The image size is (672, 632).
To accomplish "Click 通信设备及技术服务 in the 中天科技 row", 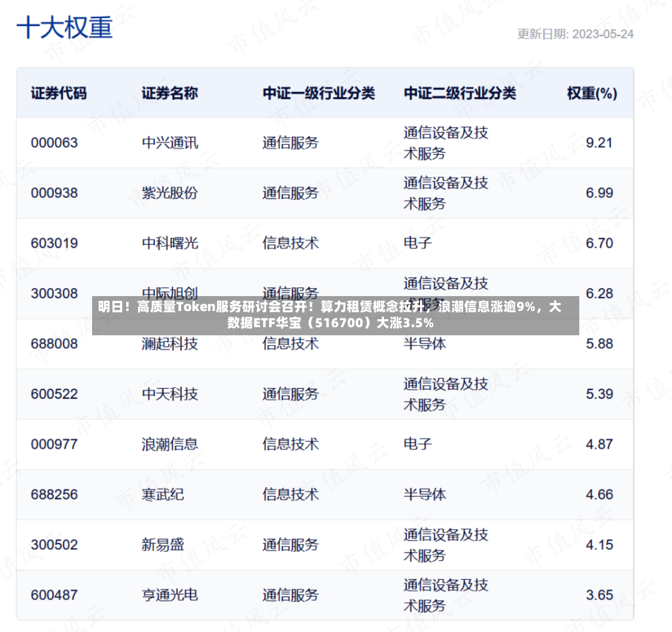I will click(446, 394).
